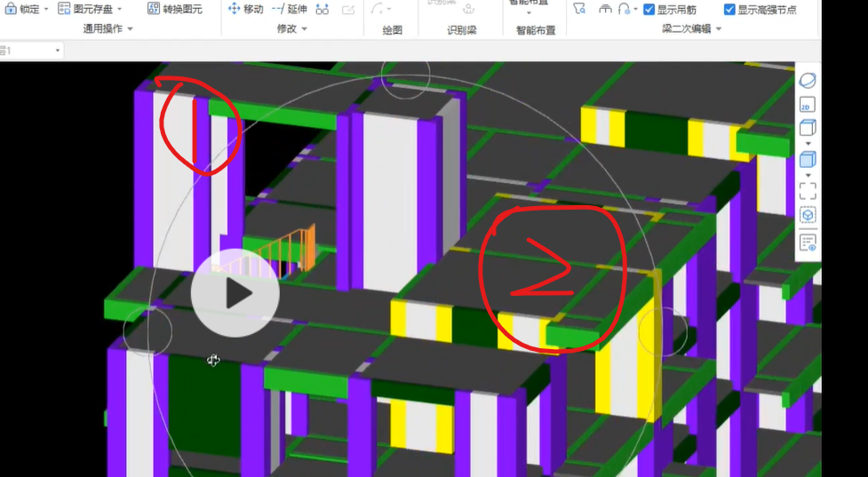Click the 智能布置 group label
The image size is (868, 477).
536,30
